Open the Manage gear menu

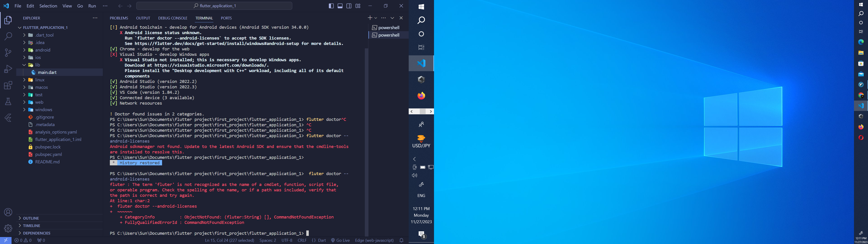pos(8,228)
